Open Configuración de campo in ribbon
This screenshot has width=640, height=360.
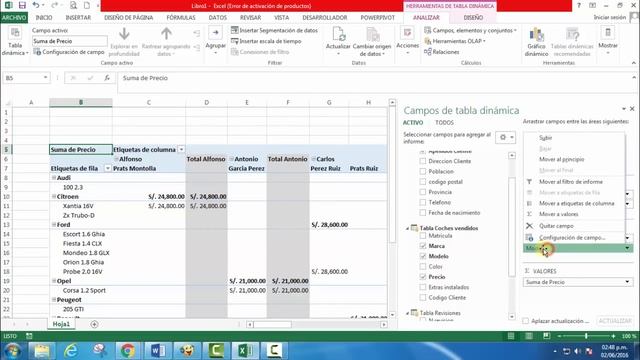69,52
